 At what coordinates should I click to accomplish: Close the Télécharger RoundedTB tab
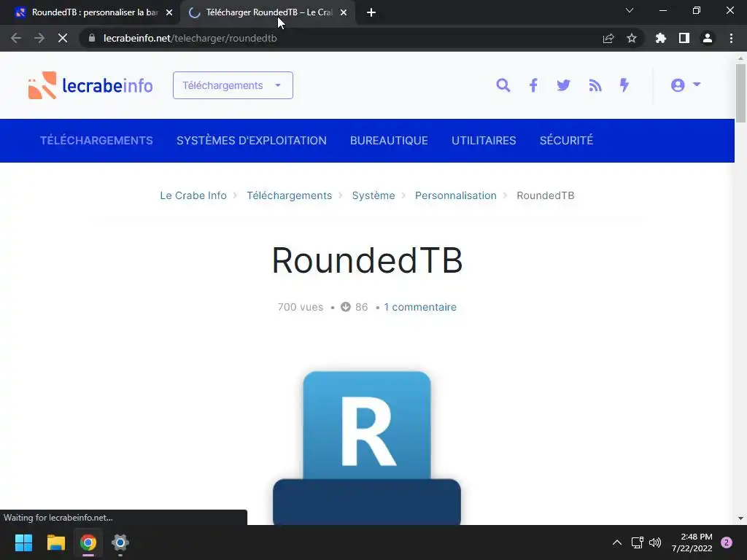[x=344, y=12]
